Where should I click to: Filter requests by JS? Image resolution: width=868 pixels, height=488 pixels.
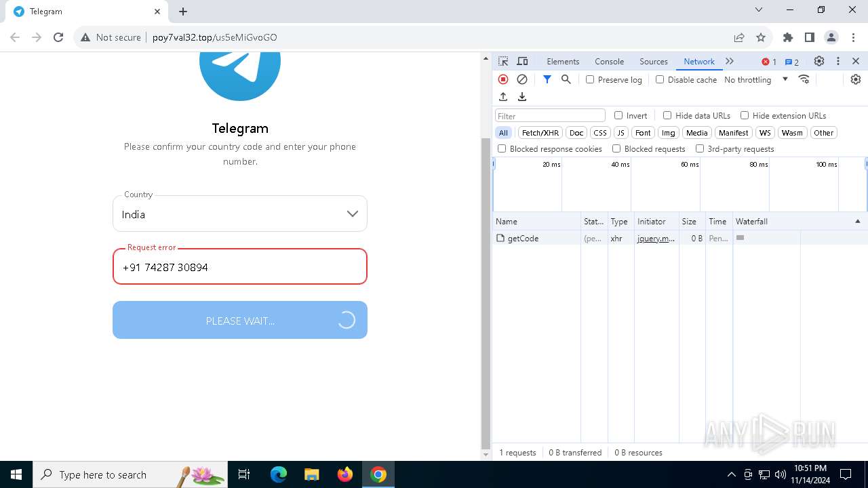(x=621, y=133)
